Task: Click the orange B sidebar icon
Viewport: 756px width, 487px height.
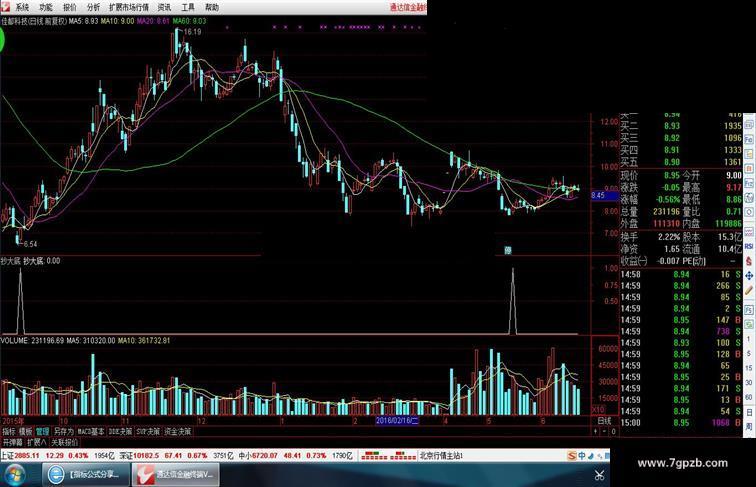Action: (749, 169)
